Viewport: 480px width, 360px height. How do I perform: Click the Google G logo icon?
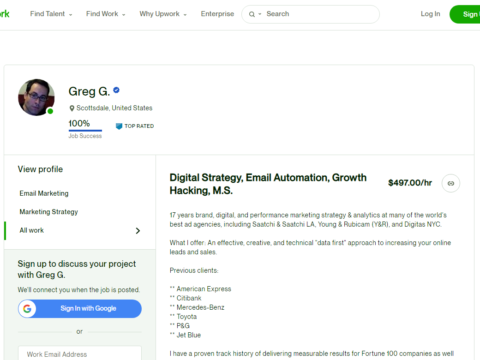coord(27,309)
